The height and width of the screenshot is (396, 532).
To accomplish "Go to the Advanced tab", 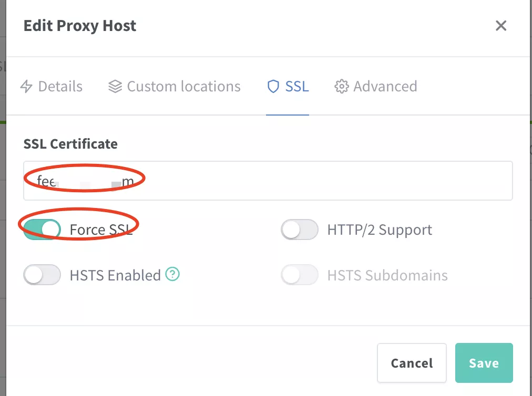I will (x=385, y=86).
